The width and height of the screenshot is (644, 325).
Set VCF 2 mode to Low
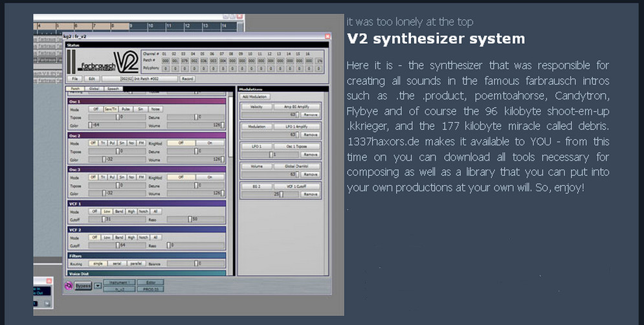(107, 238)
